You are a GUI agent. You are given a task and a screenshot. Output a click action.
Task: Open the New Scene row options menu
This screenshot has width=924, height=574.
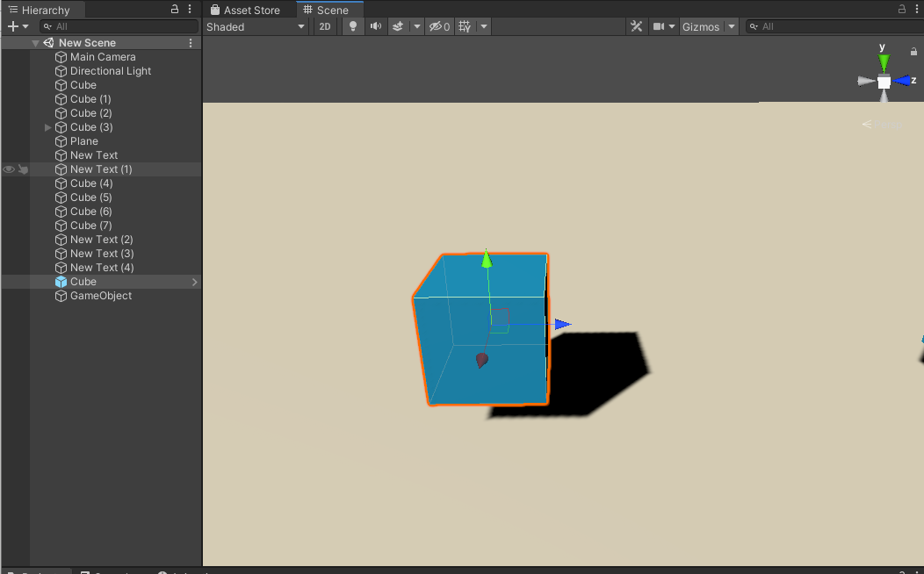click(191, 43)
